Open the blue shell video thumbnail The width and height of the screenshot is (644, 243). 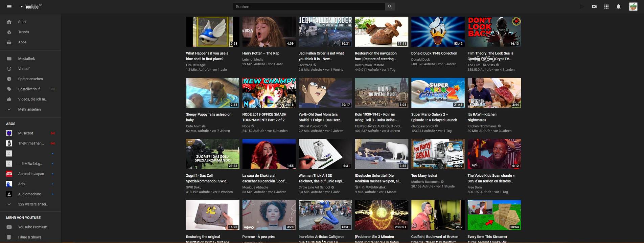tap(212, 32)
